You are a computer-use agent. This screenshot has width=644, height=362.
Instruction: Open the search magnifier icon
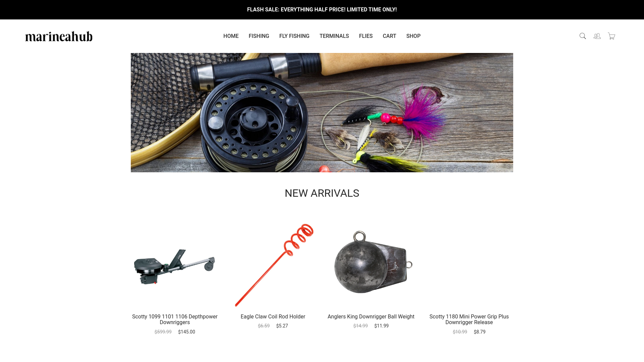click(x=583, y=36)
